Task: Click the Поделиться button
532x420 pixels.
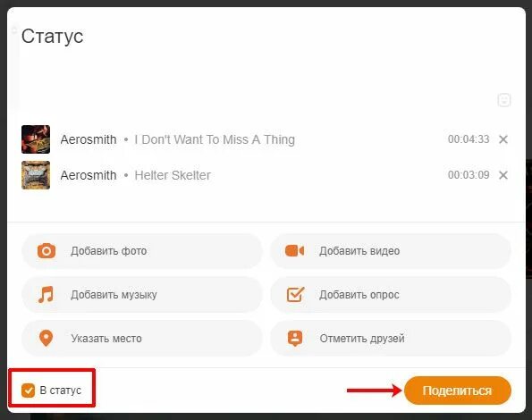Action: point(458,391)
